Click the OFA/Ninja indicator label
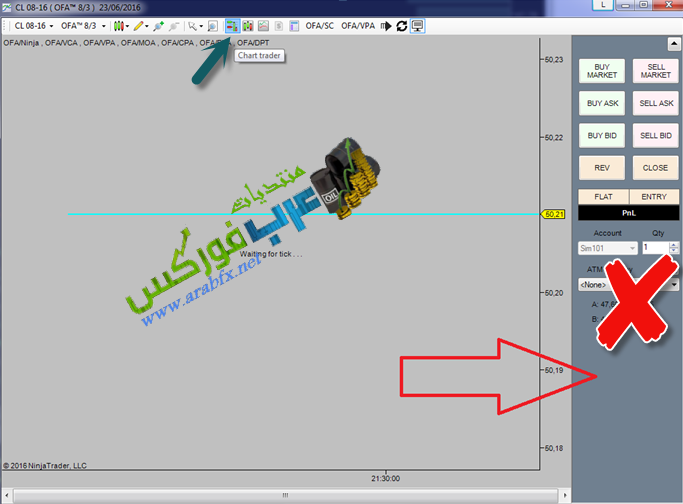This screenshot has height=504, width=683. 21,43
